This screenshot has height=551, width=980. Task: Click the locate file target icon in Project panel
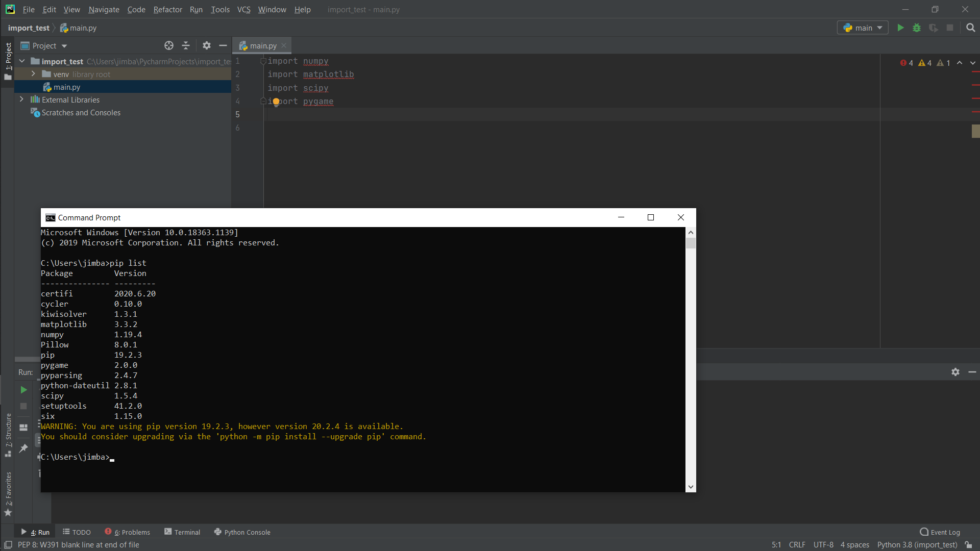(x=169, y=45)
